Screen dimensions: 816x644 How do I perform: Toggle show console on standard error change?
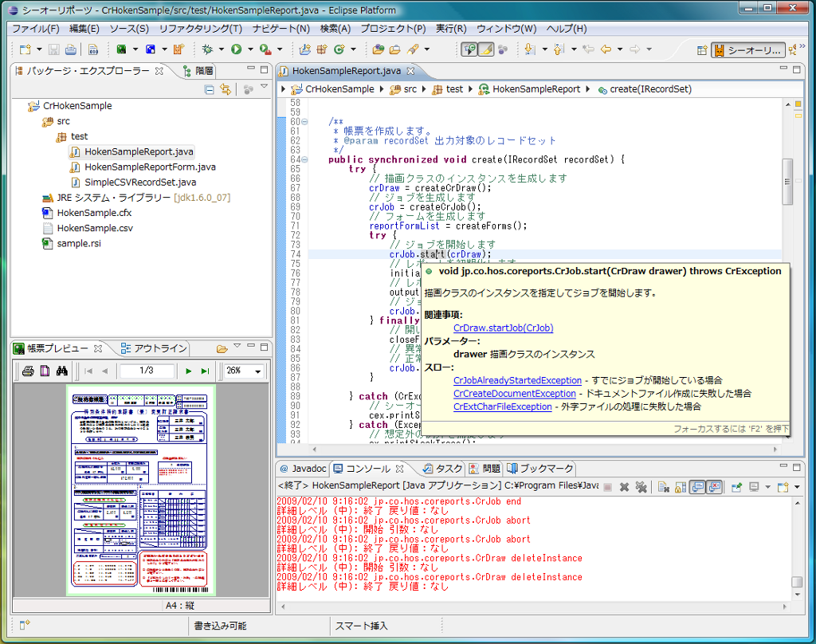(715, 487)
